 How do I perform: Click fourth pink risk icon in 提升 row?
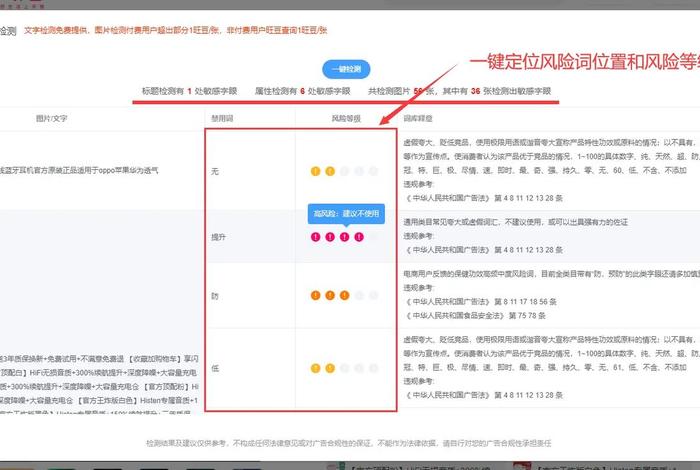[359, 237]
